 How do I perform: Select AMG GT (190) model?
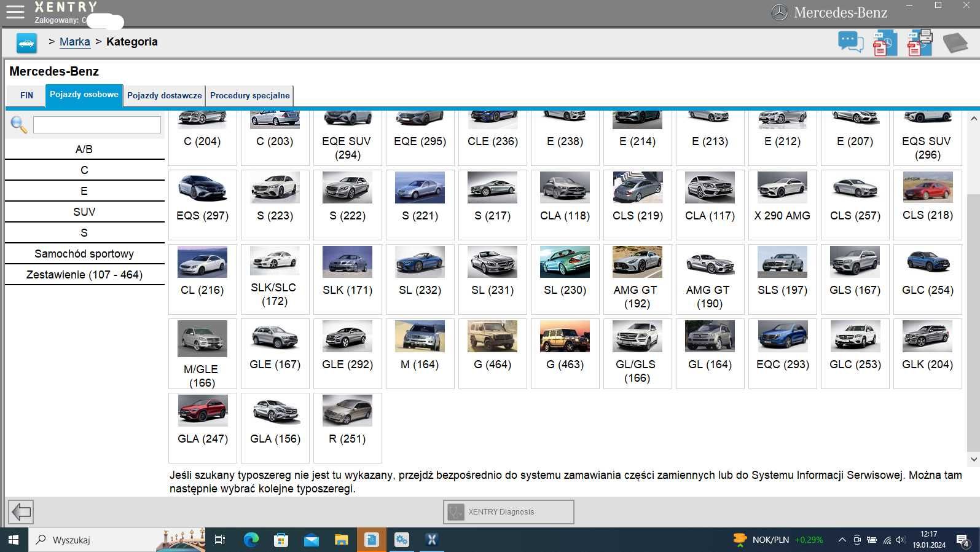710,279
